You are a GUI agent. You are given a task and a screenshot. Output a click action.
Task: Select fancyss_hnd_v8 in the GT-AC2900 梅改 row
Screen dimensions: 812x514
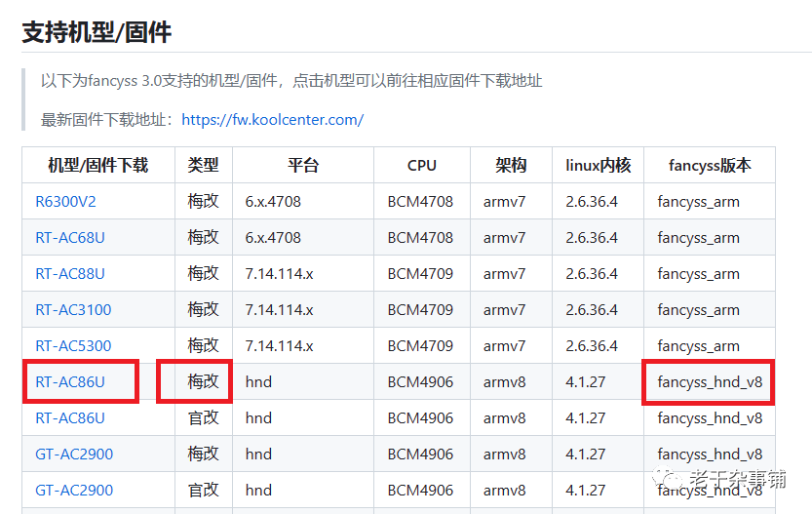(710, 454)
